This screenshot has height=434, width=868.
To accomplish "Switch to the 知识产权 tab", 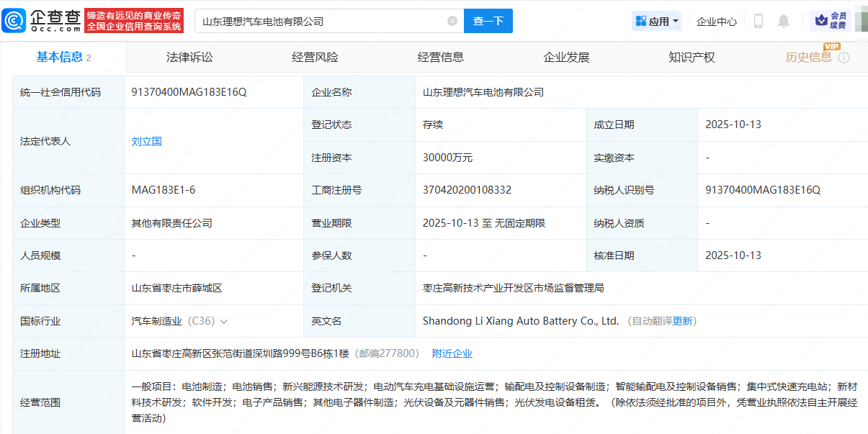I will tap(691, 57).
